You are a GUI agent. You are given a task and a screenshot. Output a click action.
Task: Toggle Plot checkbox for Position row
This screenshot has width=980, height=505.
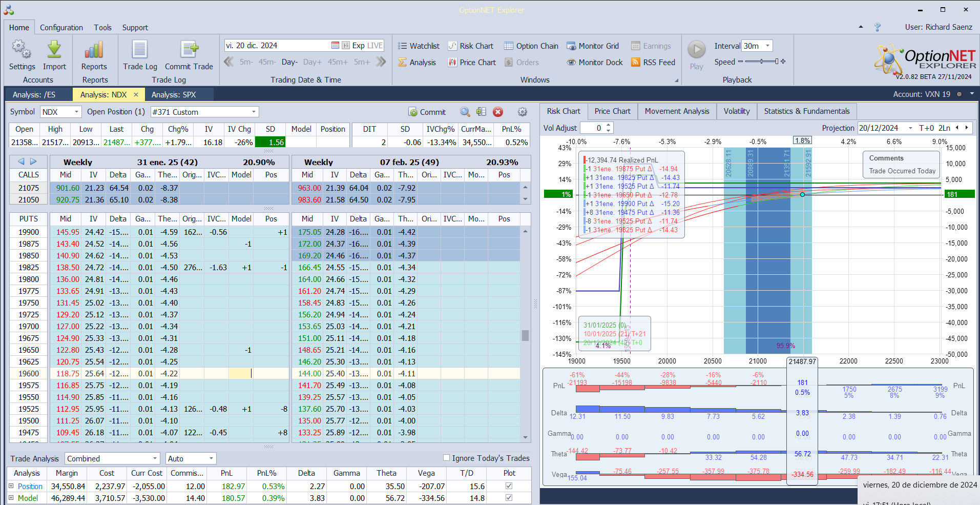[509, 486]
